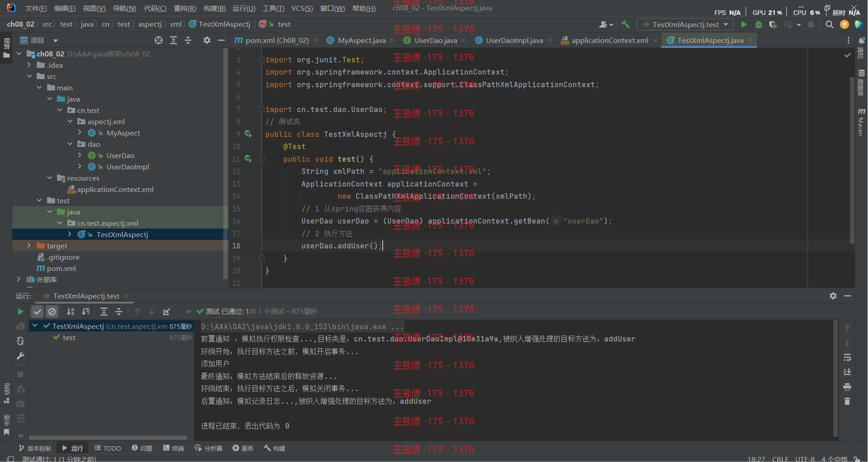Screen dimensions: 868x462
Task: Collapse all test results
Action: [x=118, y=312]
